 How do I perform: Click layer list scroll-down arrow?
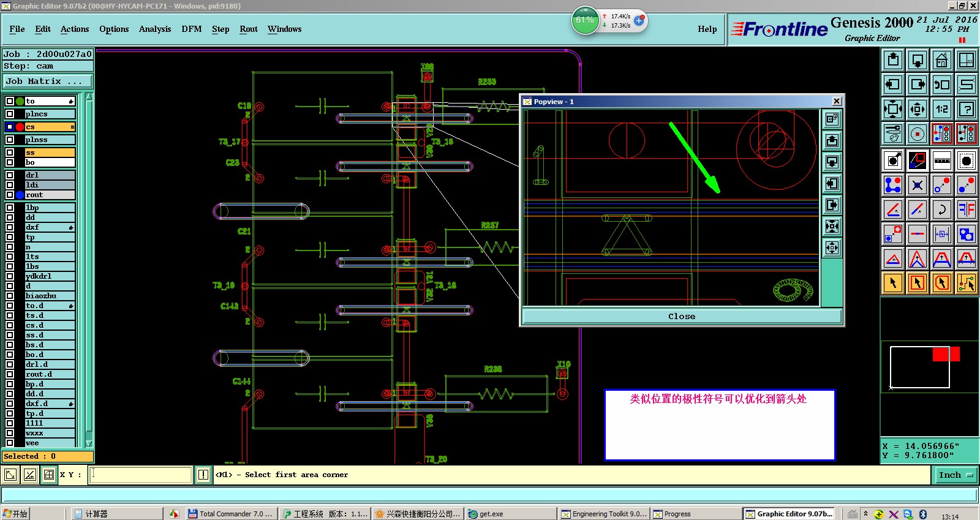tap(89, 443)
